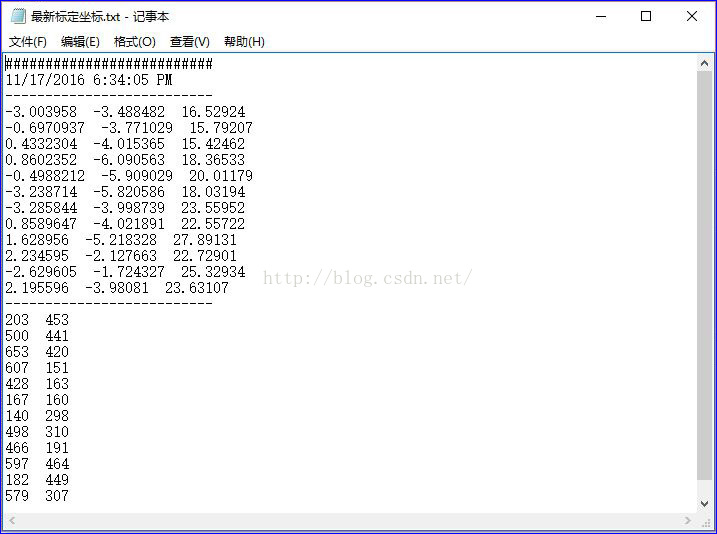Open the 帮助(H) menu
The height and width of the screenshot is (534, 717).
(244, 42)
